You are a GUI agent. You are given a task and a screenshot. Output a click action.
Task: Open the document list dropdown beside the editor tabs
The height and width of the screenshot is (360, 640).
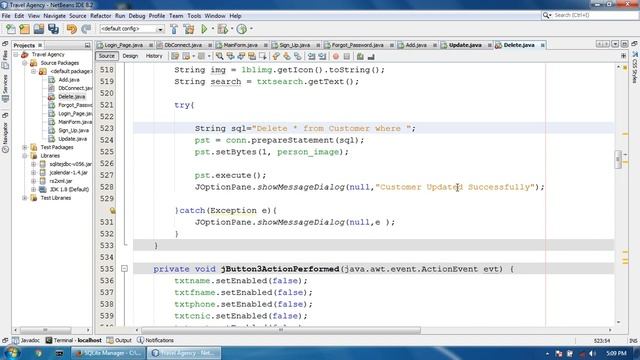pos(615,44)
